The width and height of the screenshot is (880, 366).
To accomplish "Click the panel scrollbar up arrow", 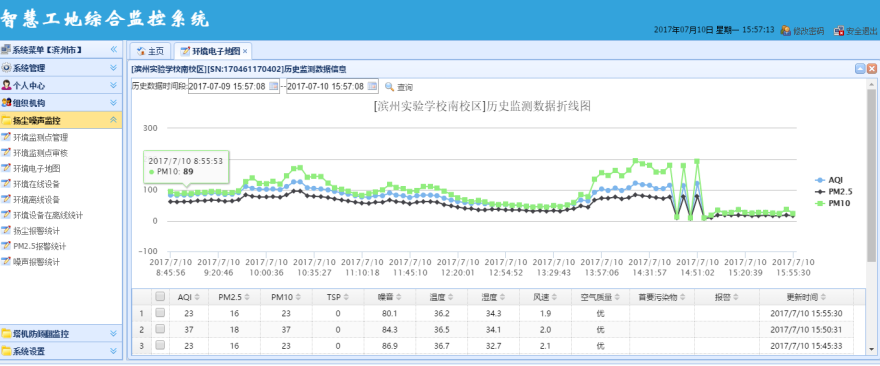I will (x=871, y=84).
